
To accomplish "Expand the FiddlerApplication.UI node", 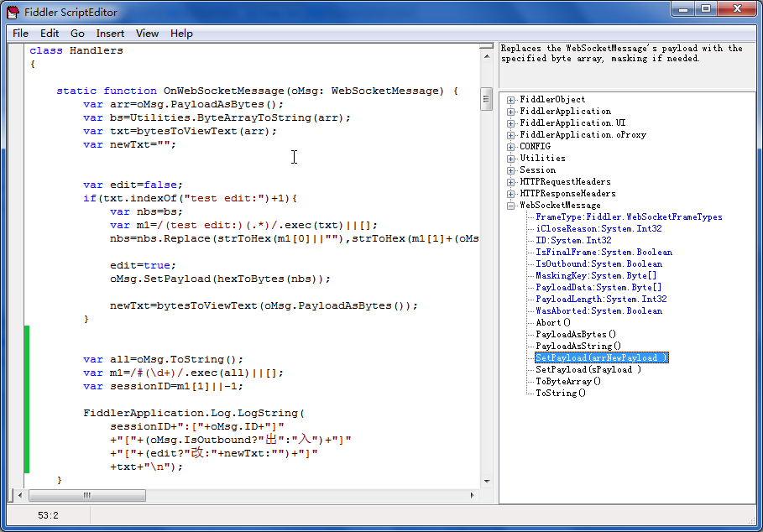I will point(510,123).
